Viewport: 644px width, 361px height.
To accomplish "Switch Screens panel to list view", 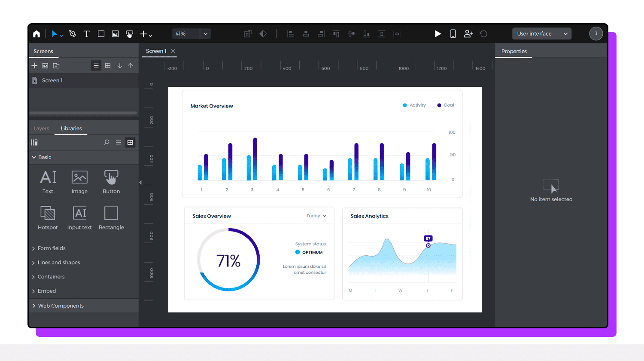I will click(96, 65).
